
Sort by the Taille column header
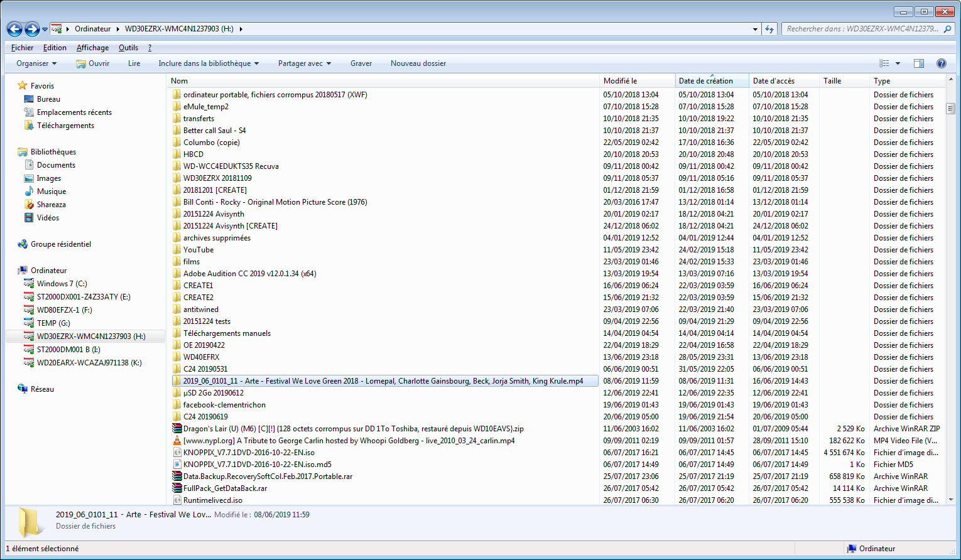coord(844,81)
